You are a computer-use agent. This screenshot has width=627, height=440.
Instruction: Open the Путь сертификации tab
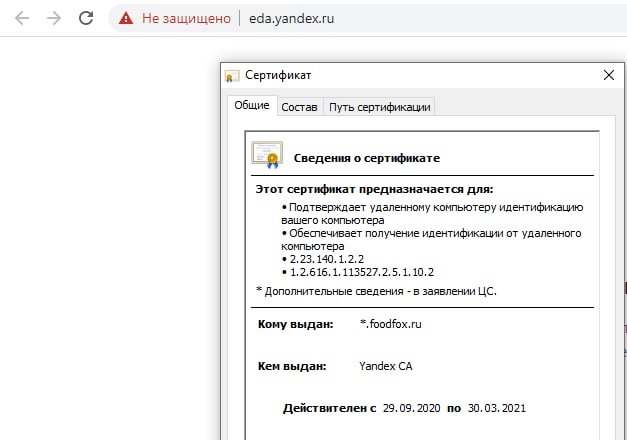click(x=379, y=107)
